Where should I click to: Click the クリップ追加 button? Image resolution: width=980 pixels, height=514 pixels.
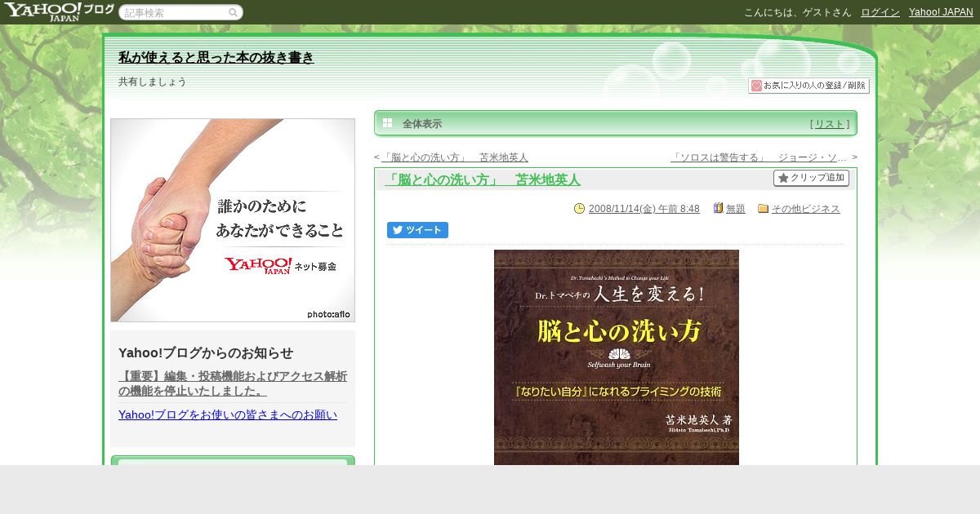(x=811, y=178)
